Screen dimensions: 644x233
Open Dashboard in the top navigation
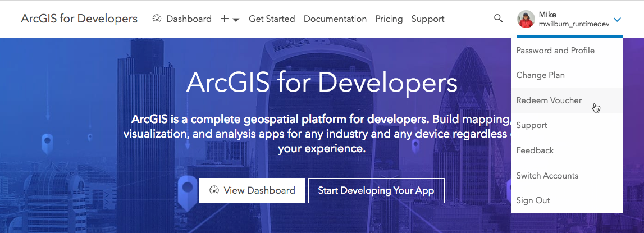[x=181, y=19]
